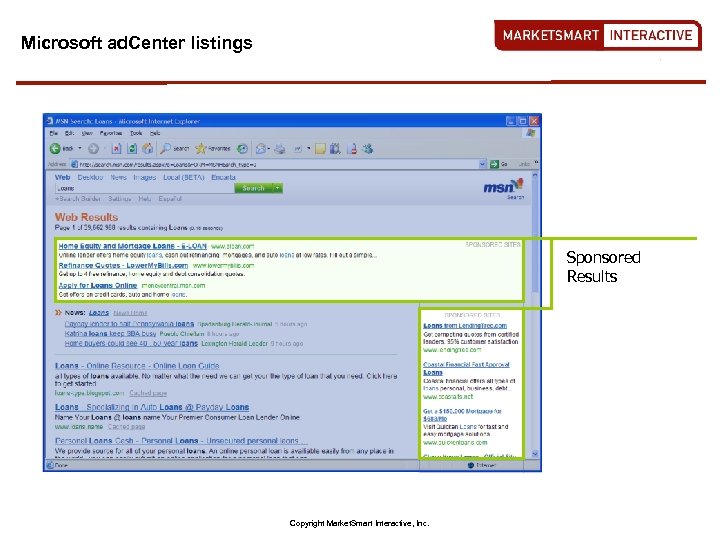Open Personal Loans Cash result link
The image size is (720, 540).
(180, 441)
